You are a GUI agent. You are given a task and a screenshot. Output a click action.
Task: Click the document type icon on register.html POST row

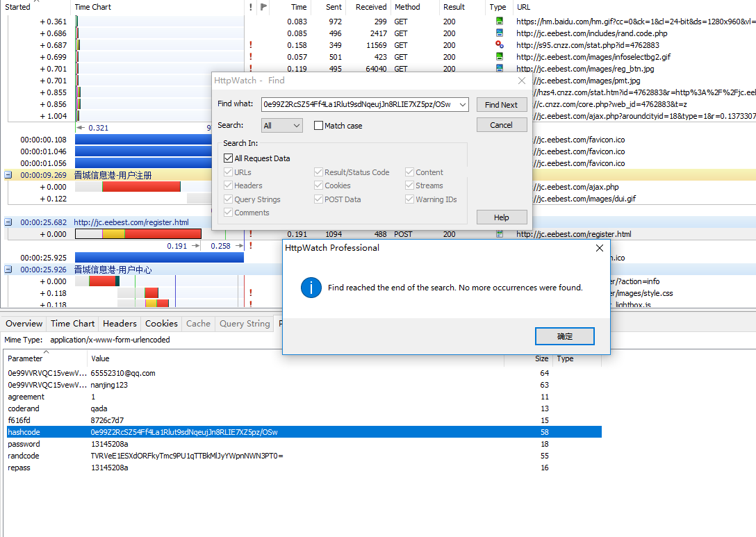pos(499,234)
